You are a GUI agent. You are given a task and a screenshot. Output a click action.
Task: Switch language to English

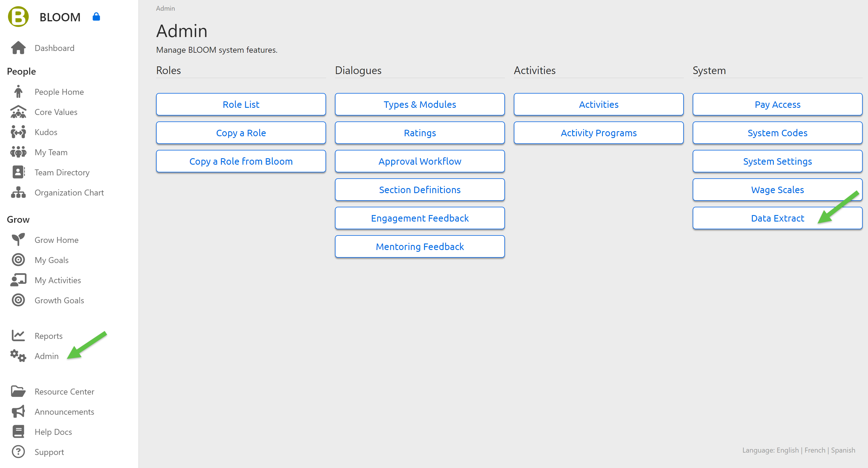787,450
